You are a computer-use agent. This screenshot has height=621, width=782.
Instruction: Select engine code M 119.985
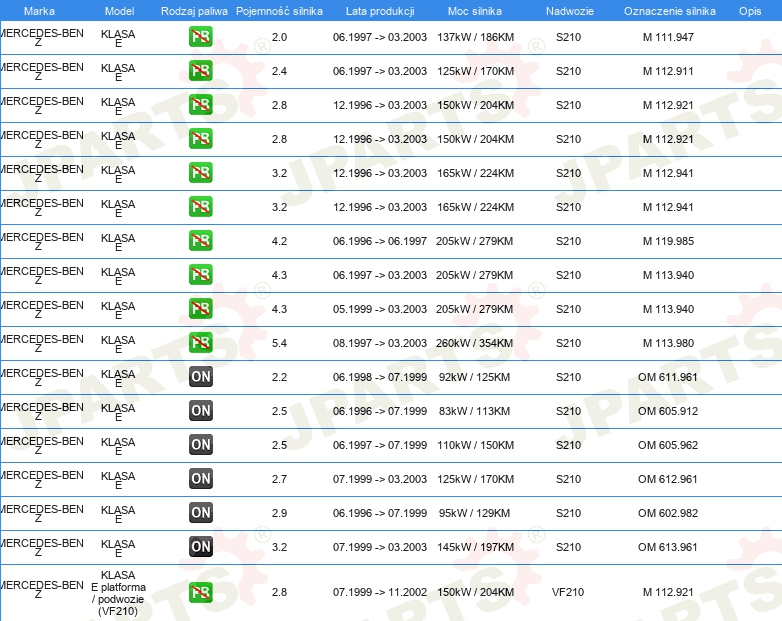tap(668, 241)
